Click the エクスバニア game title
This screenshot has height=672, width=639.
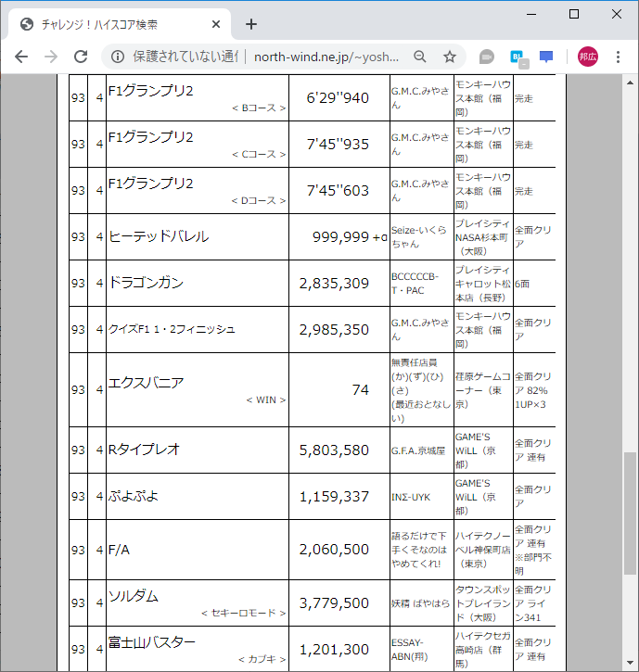(x=146, y=383)
